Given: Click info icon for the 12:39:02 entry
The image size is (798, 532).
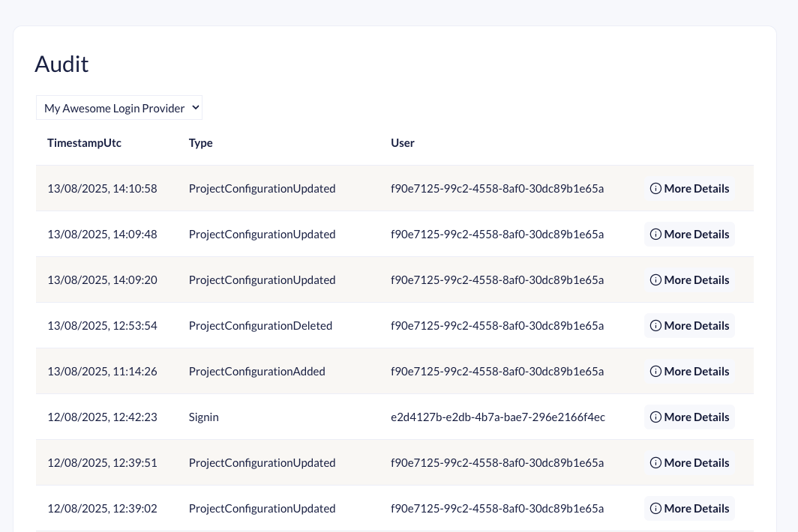Looking at the screenshot, I should click(655, 509).
